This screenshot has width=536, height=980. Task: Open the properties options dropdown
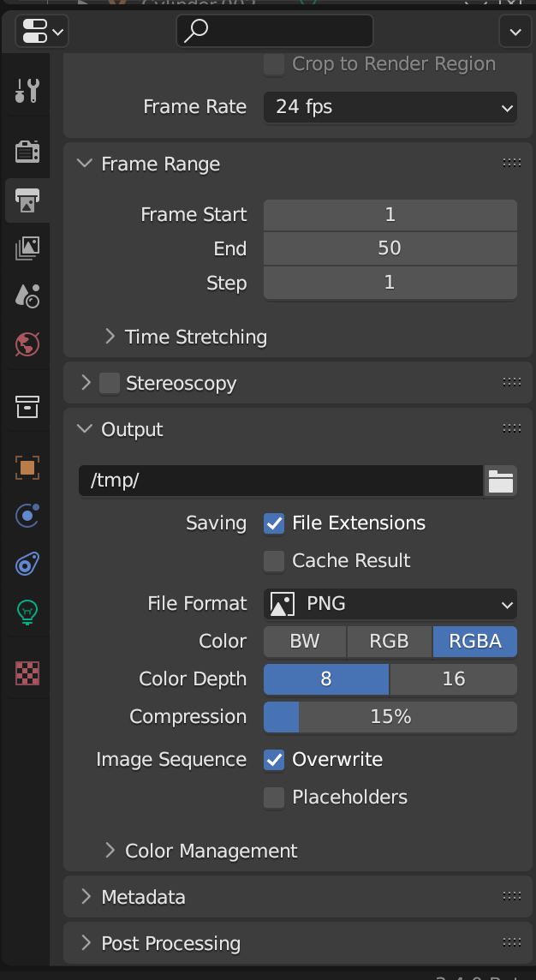(x=515, y=31)
